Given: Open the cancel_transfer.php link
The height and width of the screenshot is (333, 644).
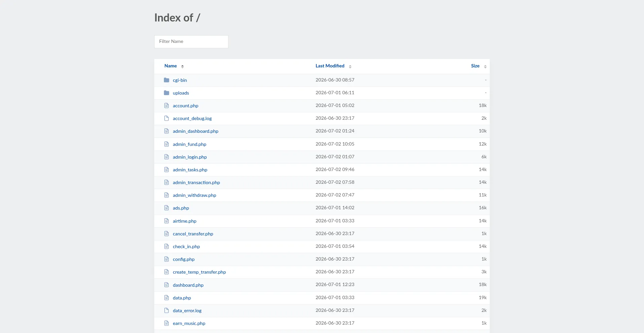Looking at the screenshot, I should (193, 234).
